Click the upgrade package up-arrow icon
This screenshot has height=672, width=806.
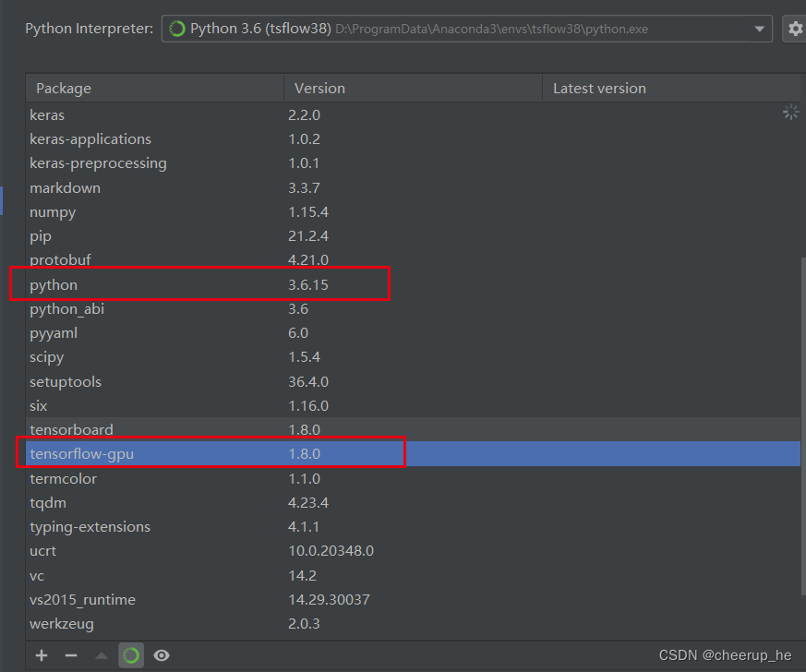(102, 655)
